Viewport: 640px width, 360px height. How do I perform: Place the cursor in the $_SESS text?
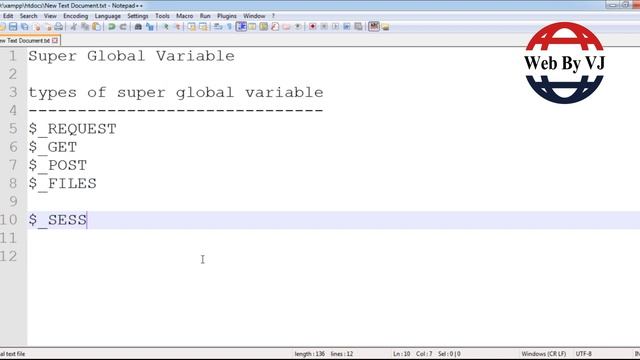(58, 220)
